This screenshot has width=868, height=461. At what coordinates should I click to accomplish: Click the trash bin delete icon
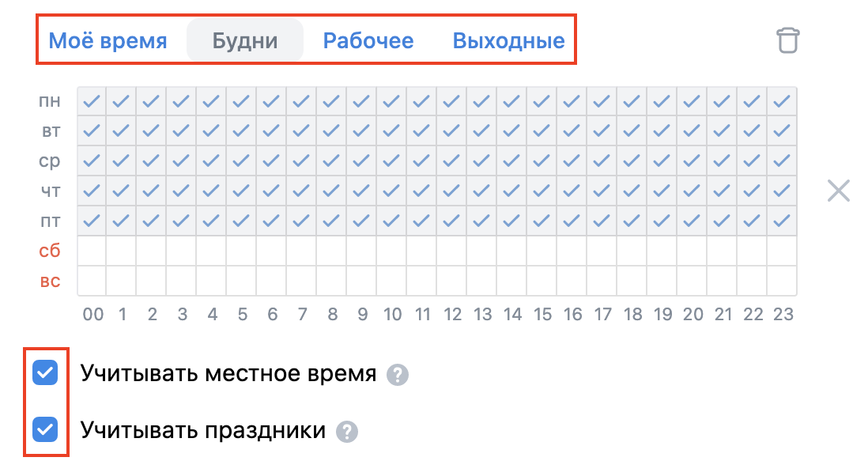coord(788,40)
